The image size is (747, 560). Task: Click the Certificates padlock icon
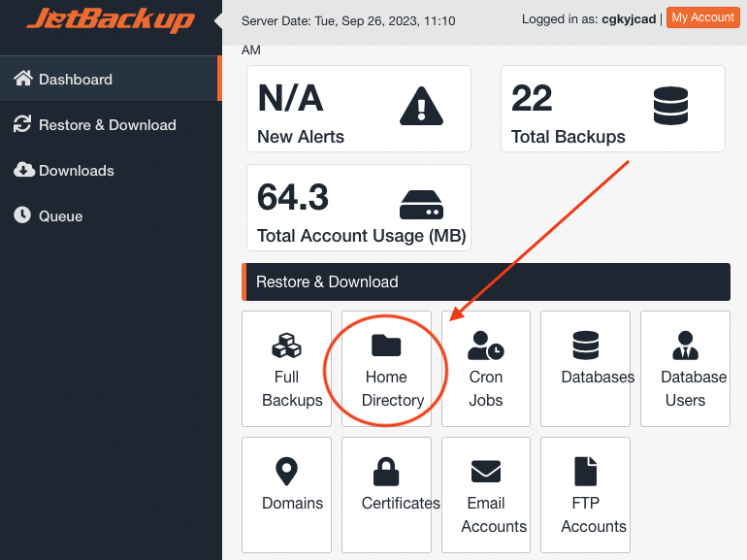[386, 472]
